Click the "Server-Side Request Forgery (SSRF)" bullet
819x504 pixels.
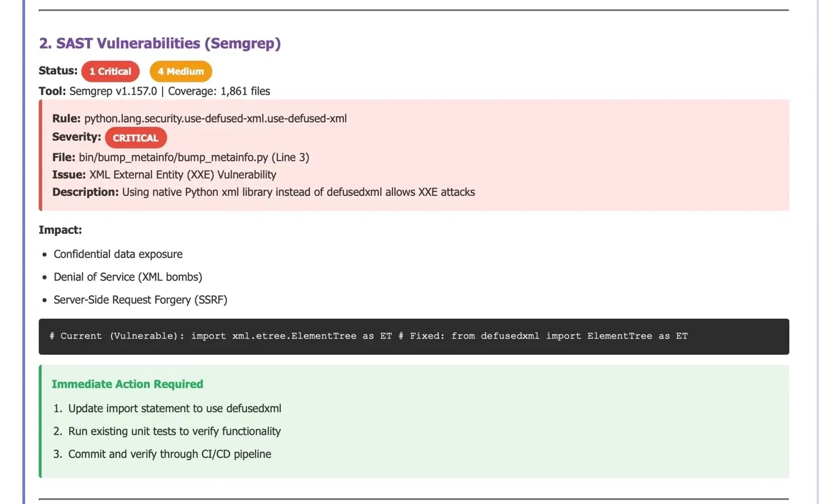click(140, 300)
